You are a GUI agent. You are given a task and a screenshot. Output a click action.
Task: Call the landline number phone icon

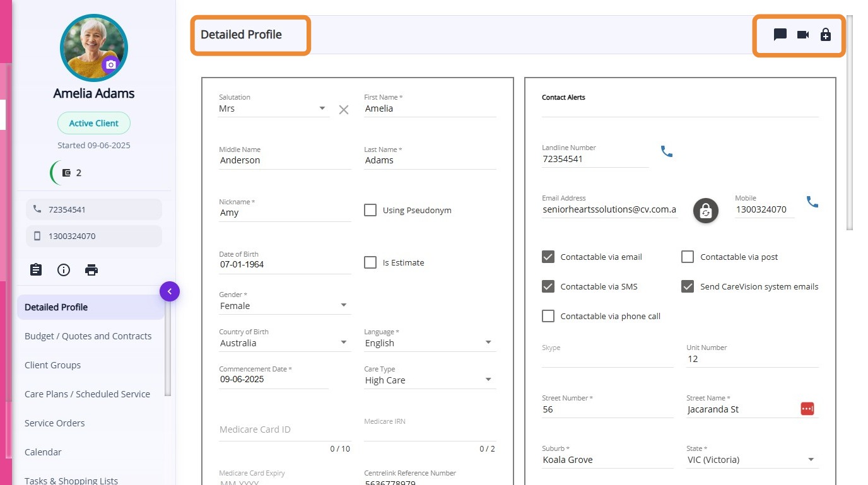pyautogui.click(x=667, y=151)
